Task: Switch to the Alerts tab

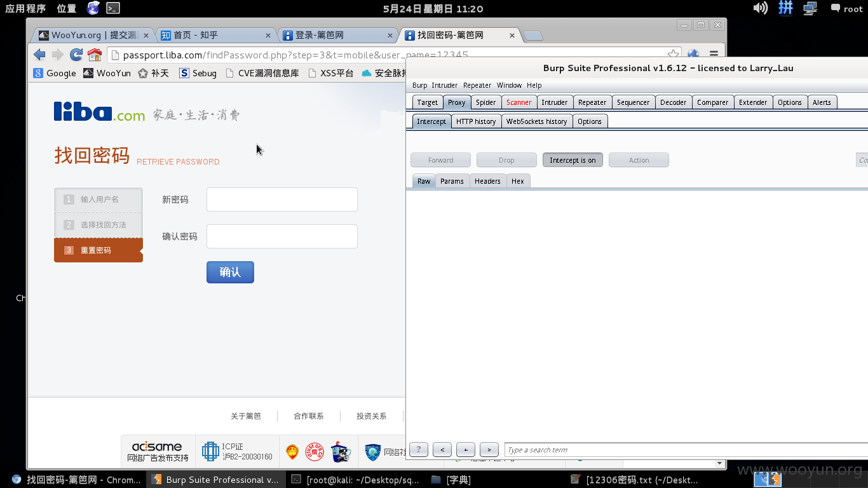Action: (x=822, y=102)
